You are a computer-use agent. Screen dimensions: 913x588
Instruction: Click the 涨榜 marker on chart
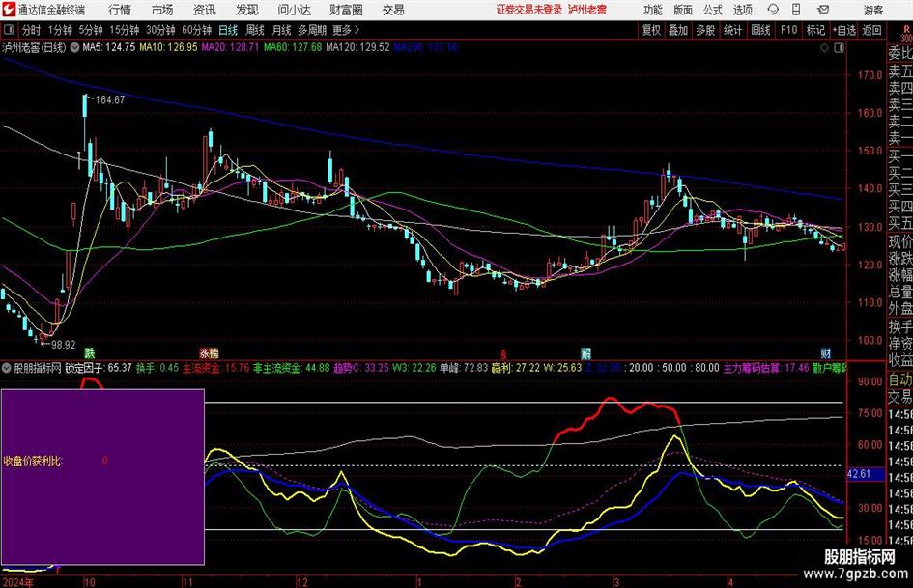click(x=209, y=352)
